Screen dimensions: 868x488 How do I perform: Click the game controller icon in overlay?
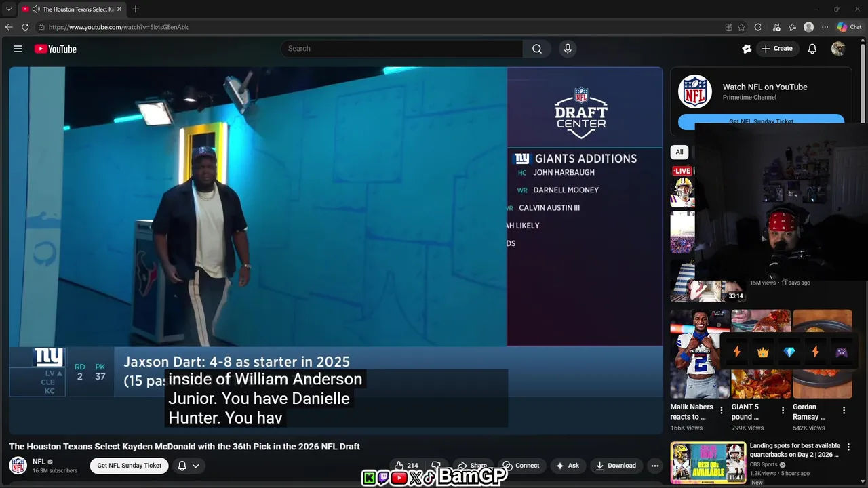click(842, 352)
